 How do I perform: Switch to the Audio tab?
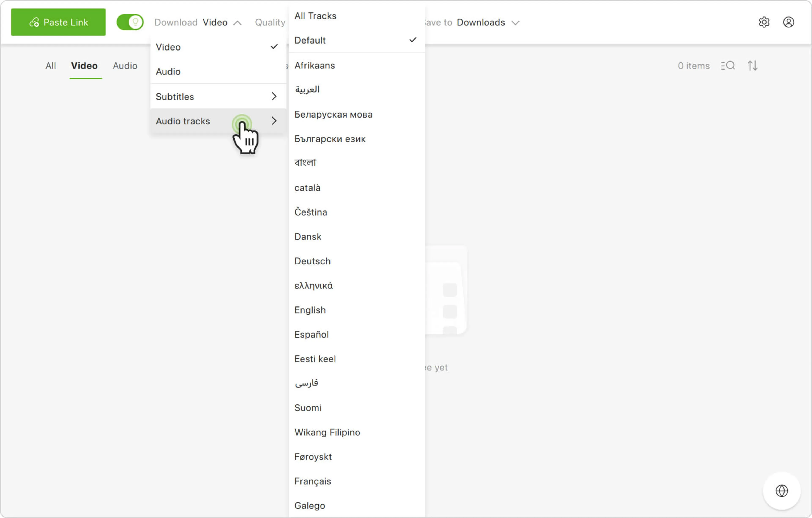125,66
